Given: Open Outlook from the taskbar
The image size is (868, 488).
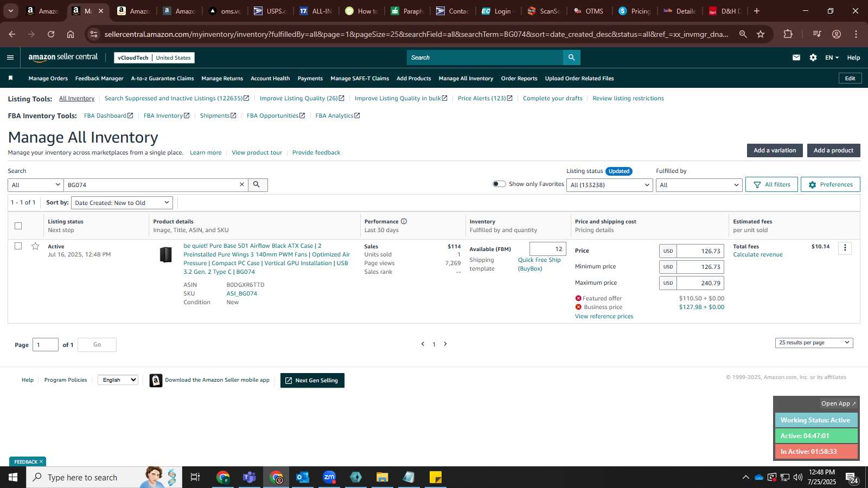Looking at the screenshot, I should pos(302,477).
